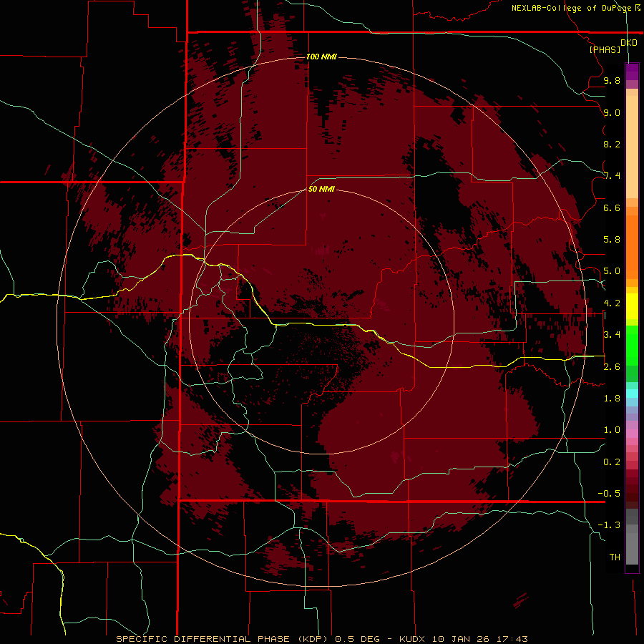Select the 5.8 legend value

pos(612,240)
